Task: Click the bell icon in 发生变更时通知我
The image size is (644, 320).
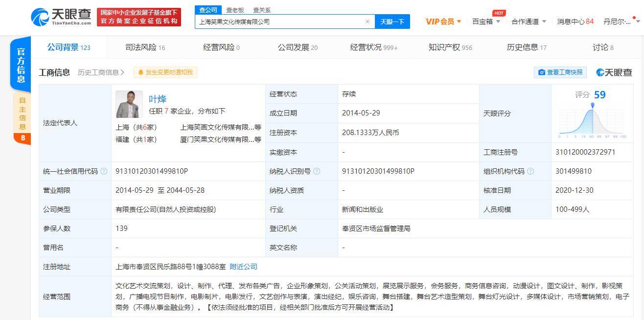Action: tap(141, 72)
